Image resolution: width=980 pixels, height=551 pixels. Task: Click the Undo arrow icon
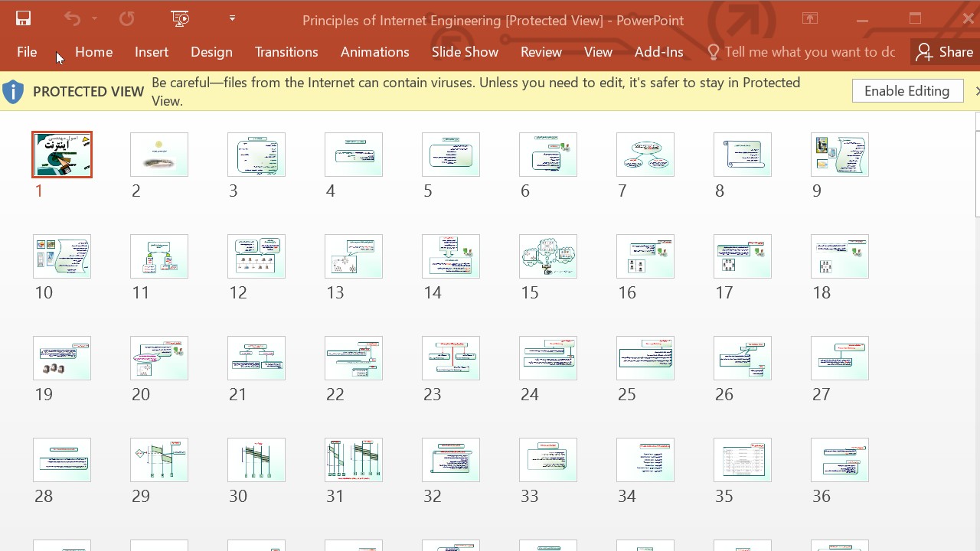coord(72,18)
